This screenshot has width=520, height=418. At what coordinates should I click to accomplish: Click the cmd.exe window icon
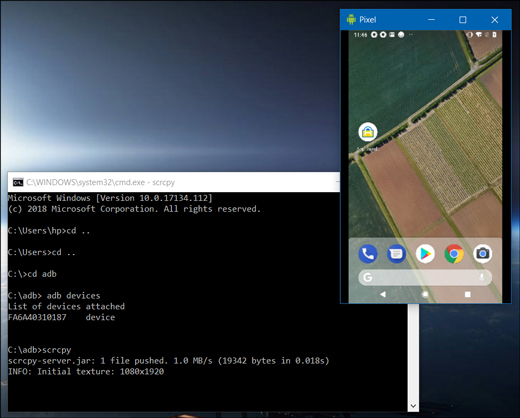[18, 182]
